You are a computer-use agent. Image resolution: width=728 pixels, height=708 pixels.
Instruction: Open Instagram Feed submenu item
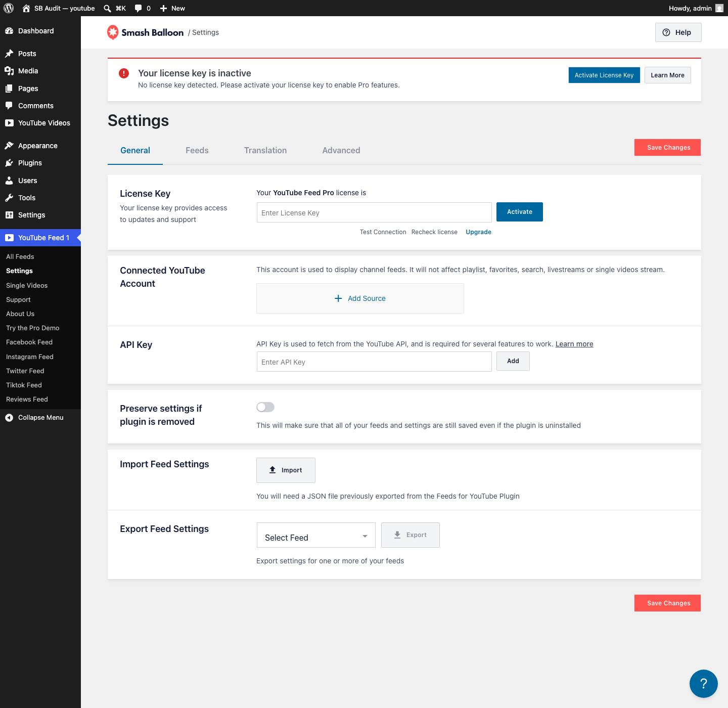[x=30, y=357]
